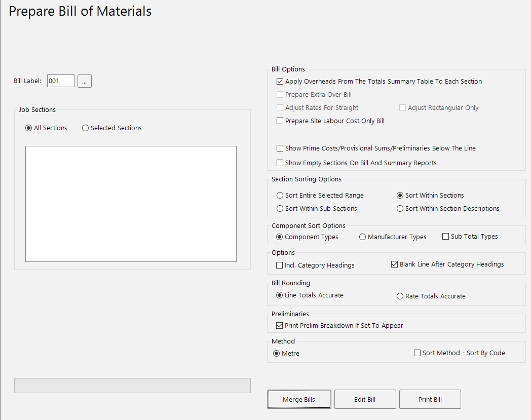Select the Selected Sections radio button
Viewport: 531px width, 420px height.
click(85, 128)
